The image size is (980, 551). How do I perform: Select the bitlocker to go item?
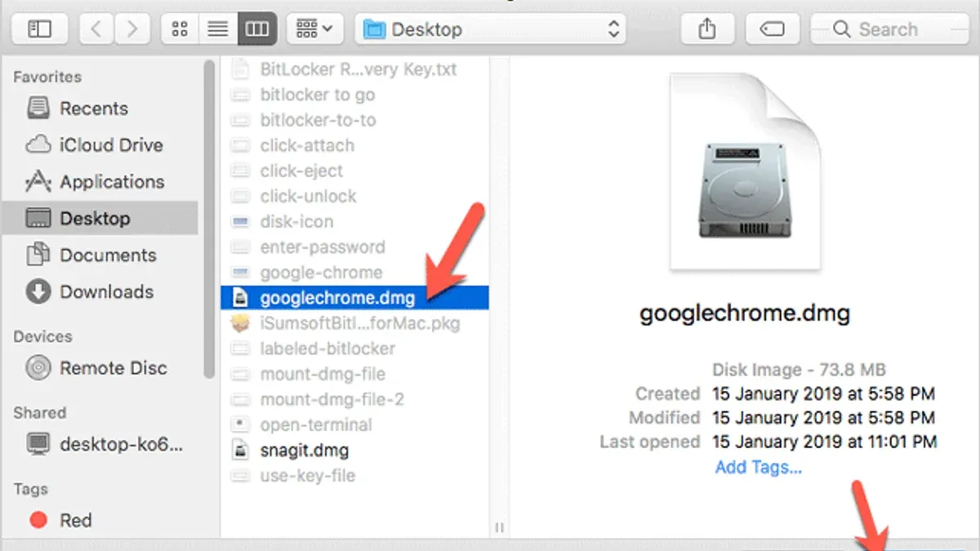click(354, 95)
